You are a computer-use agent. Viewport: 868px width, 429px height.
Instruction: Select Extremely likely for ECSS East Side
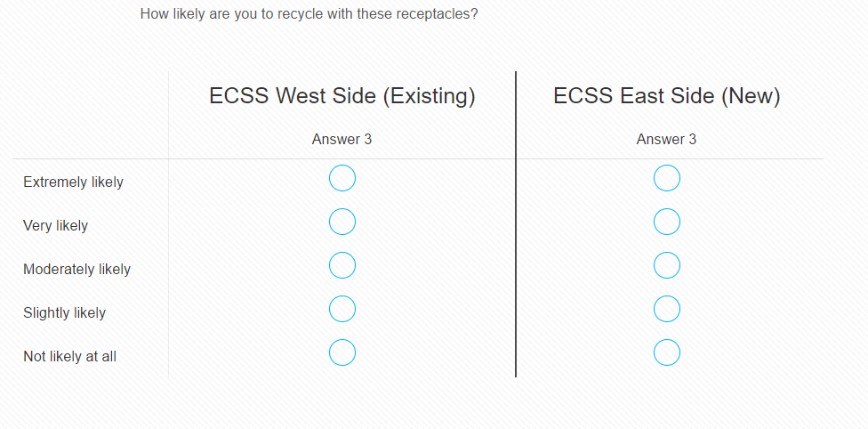point(667,179)
